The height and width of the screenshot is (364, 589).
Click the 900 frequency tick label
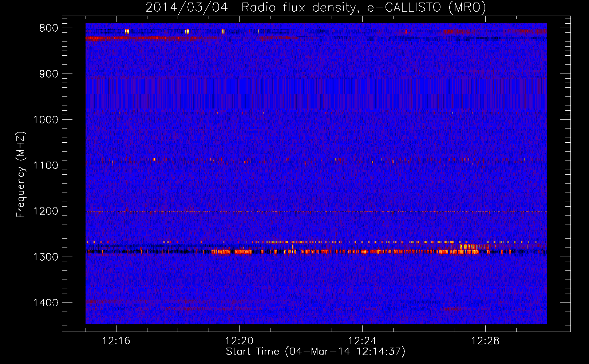point(49,74)
